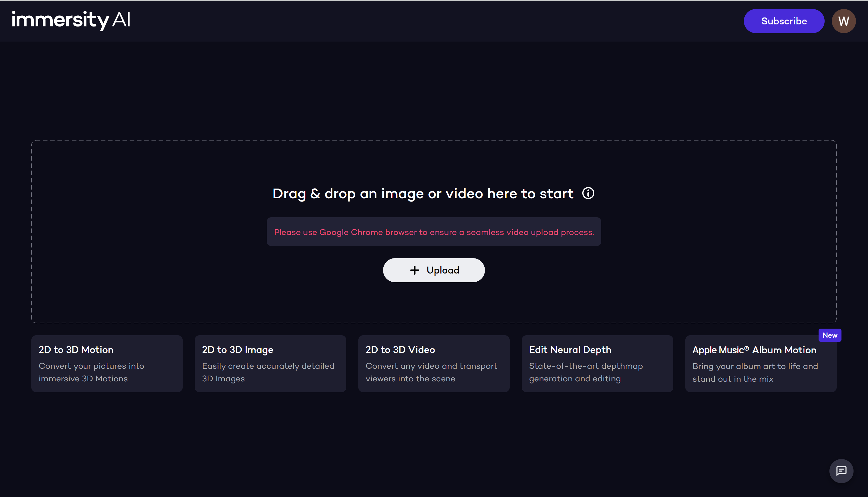Choose the 2D to 3D Video feature
This screenshot has width=868, height=497.
click(434, 364)
